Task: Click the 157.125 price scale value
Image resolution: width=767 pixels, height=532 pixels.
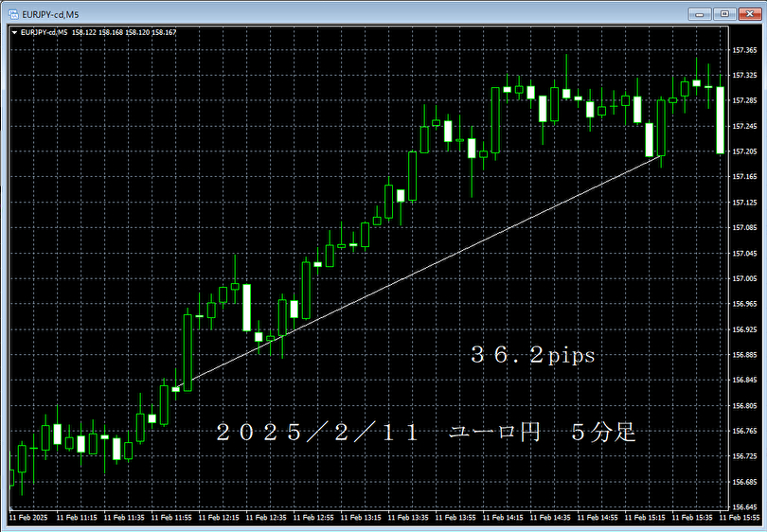Action: [744, 203]
